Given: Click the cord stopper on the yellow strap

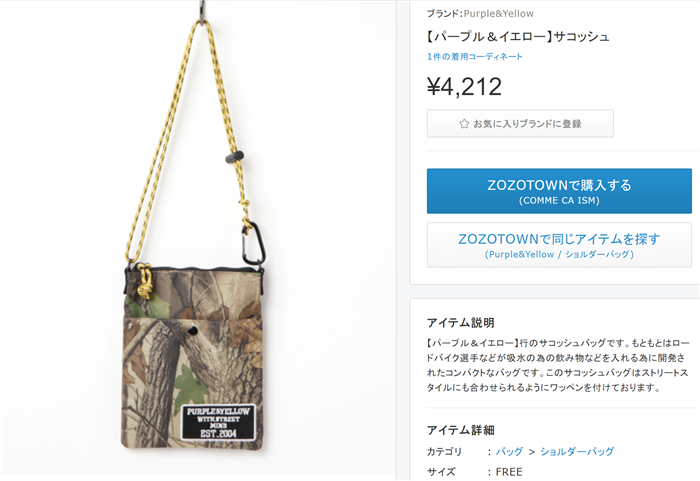Looking at the screenshot, I should click(x=234, y=157).
